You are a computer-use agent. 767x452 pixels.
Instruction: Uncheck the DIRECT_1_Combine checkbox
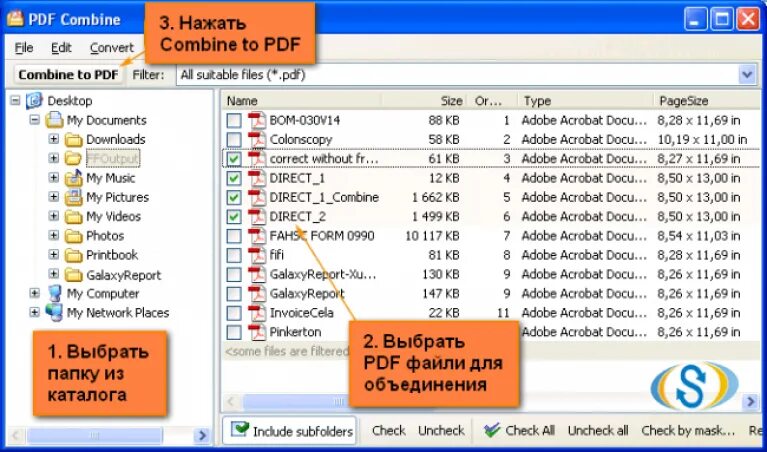tap(234, 197)
